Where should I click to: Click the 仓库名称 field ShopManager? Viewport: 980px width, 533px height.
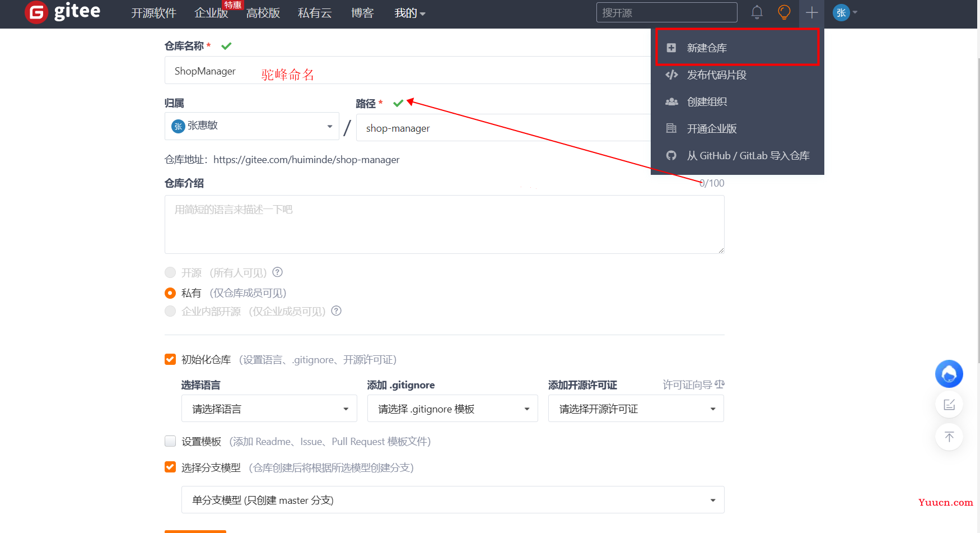coord(408,71)
